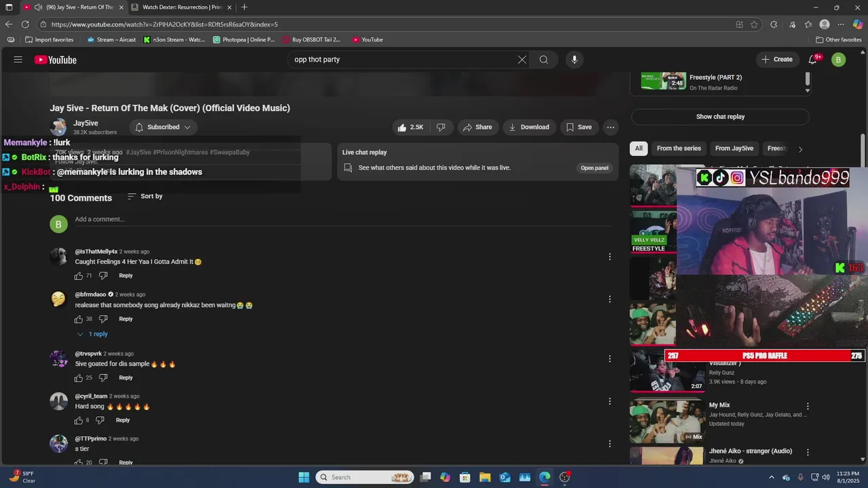The image size is (868, 488).
Task: Open the Freestyle (PART 2) video thumbnail
Action: 664,81
